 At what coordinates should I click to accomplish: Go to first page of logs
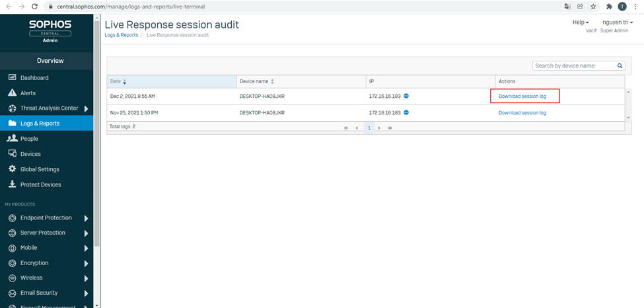click(346, 128)
